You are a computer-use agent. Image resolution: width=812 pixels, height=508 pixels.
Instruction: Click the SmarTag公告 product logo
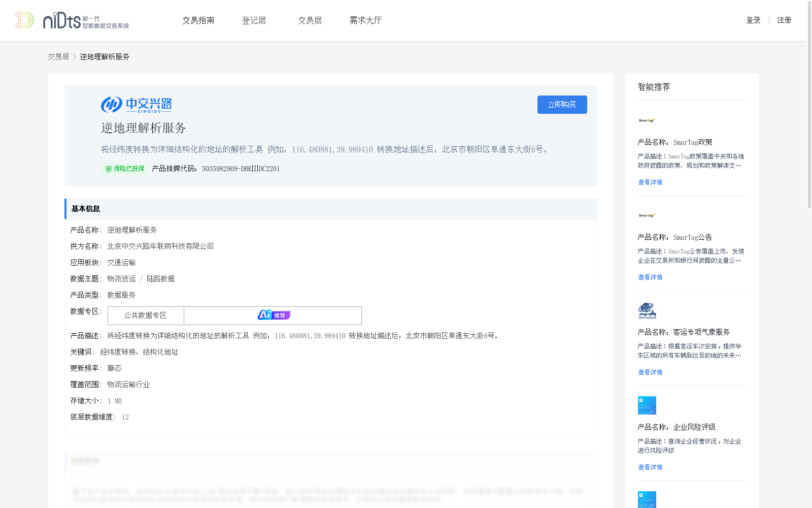pos(647,215)
